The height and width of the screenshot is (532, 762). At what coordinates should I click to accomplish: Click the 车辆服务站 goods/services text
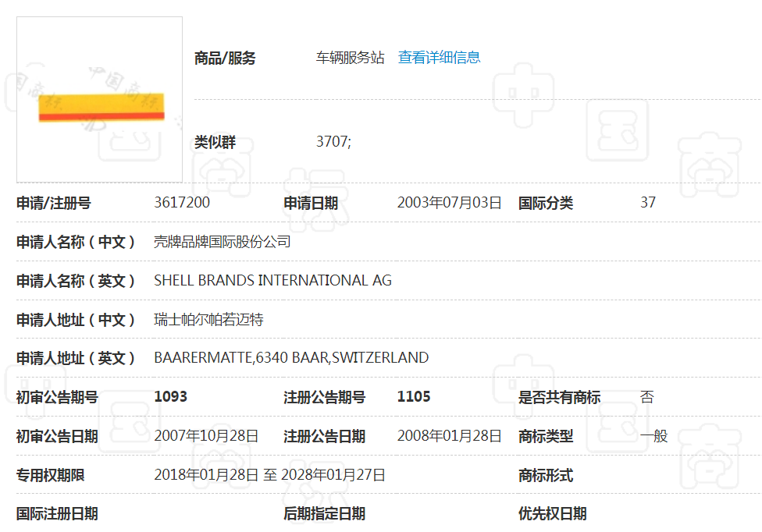[x=350, y=58]
